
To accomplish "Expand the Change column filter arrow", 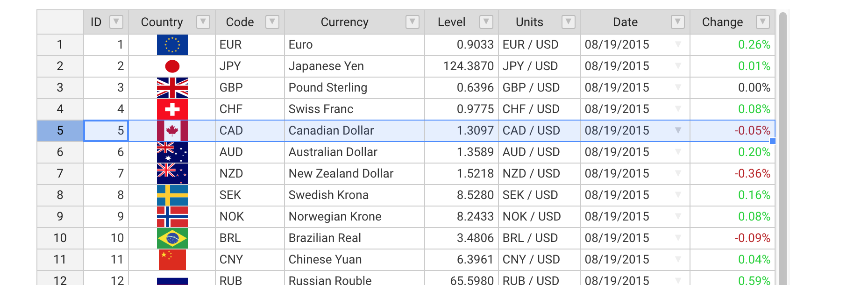I will tap(762, 22).
